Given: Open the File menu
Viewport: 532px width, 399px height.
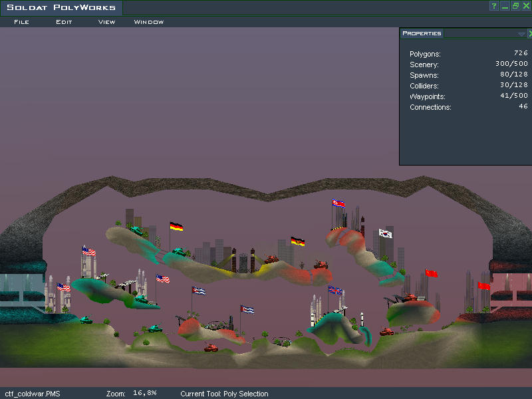Looking at the screenshot, I should (x=21, y=22).
